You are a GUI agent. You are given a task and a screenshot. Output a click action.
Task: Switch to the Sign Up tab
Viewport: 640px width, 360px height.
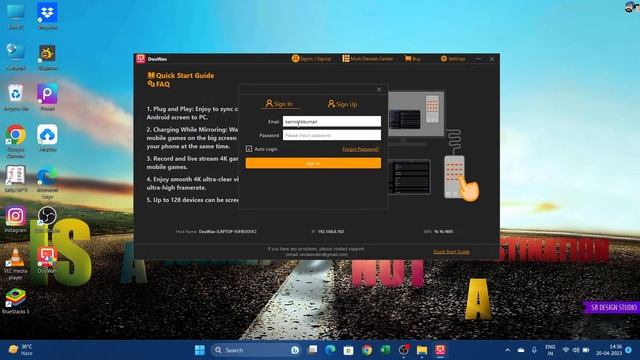(342, 104)
